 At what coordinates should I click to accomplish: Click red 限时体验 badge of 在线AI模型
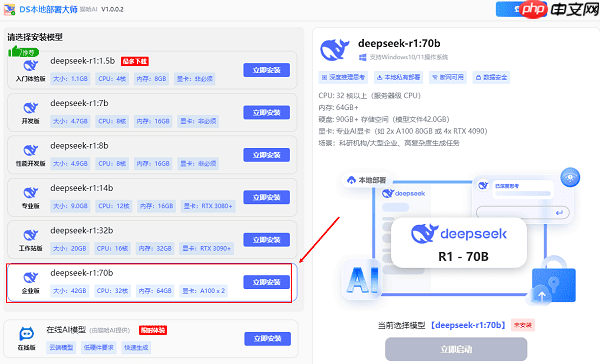(x=153, y=330)
